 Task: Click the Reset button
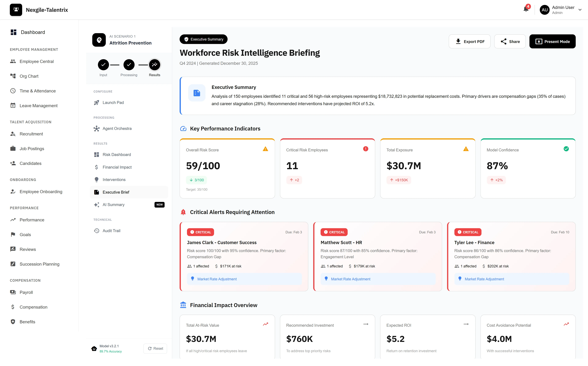click(x=155, y=348)
